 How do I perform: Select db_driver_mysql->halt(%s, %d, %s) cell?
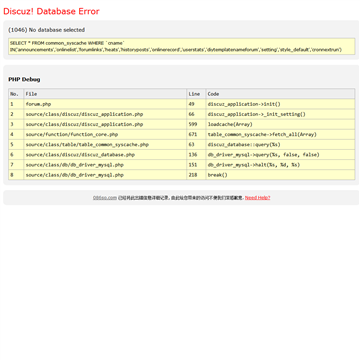(280, 165)
